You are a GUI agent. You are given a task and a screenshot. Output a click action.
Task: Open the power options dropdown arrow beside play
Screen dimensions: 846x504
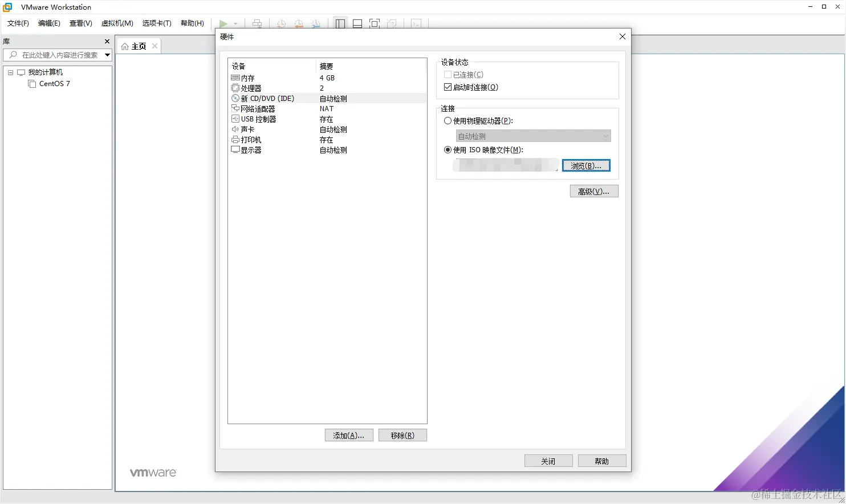(x=235, y=24)
